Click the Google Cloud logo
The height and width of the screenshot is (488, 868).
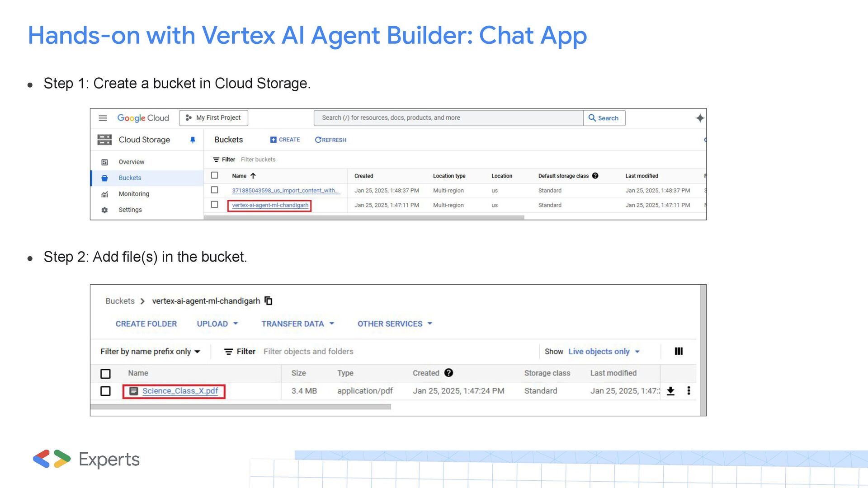pos(143,118)
